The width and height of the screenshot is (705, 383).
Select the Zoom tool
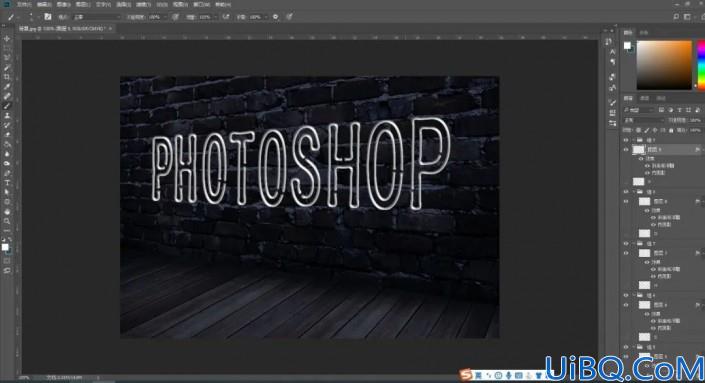[7, 221]
